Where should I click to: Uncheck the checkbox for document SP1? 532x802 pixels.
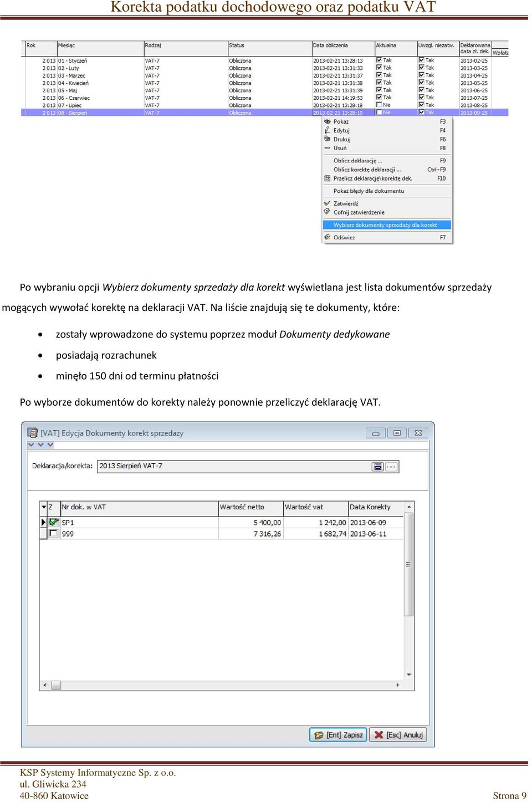pyautogui.click(x=54, y=522)
